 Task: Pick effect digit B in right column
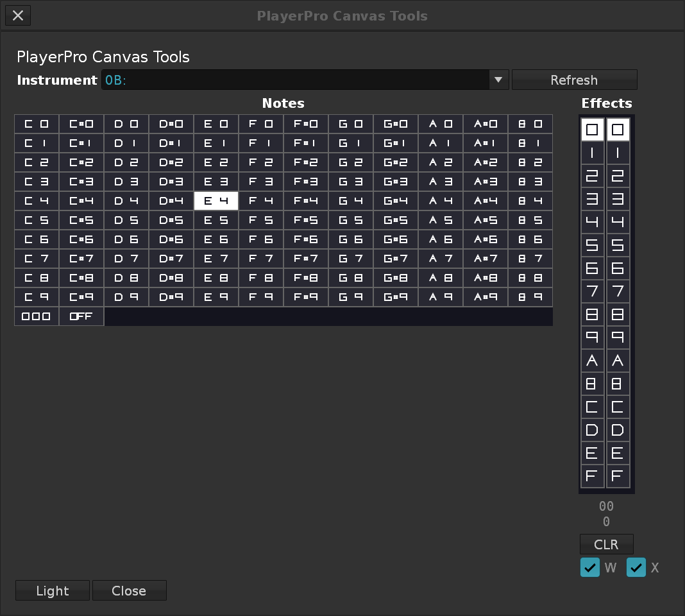point(618,384)
